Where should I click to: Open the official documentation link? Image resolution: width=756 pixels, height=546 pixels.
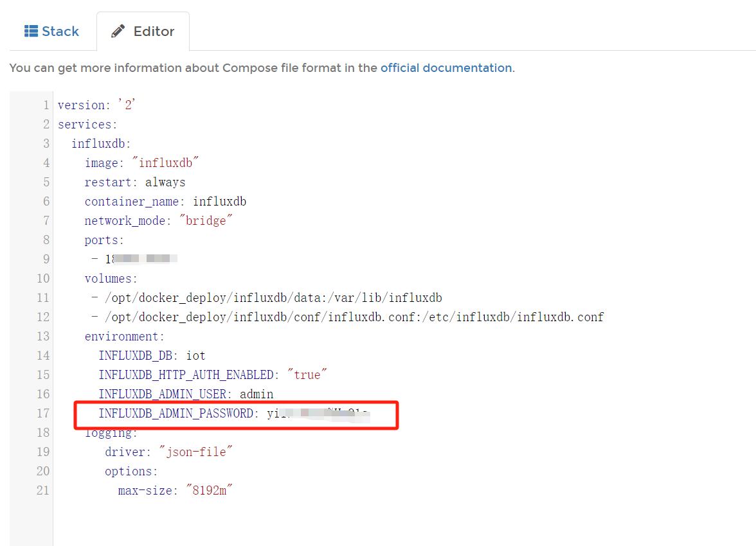coord(446,67)
